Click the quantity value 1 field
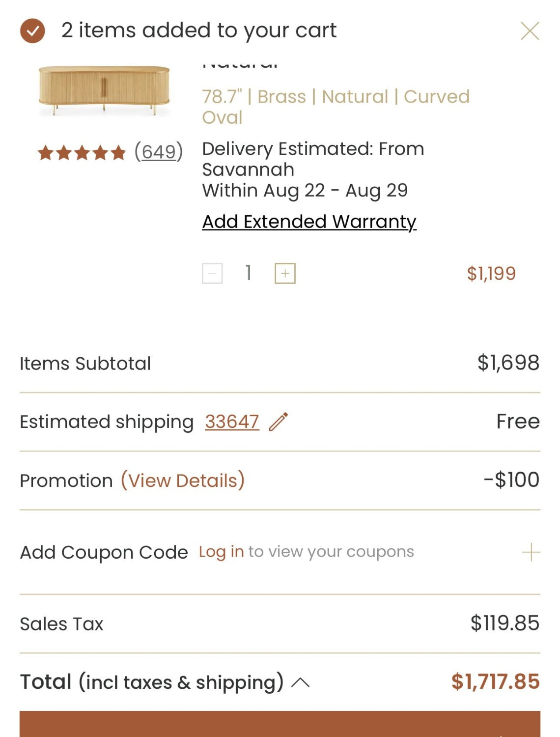The height and width of the screenshot is (737, 560). click(249, 273)
